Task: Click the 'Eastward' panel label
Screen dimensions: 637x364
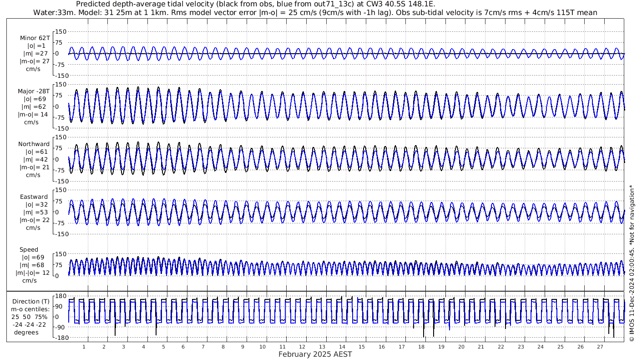Action: 34,197
